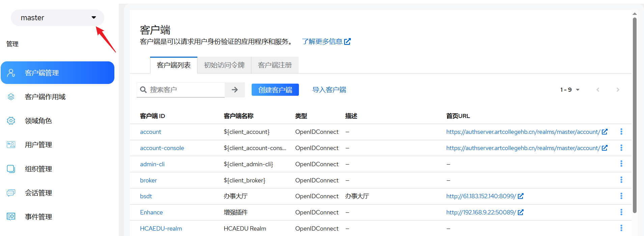Click the 客户端名称 column header
The width and height of the screenshot is (644, 236).
tap(239, 116)
